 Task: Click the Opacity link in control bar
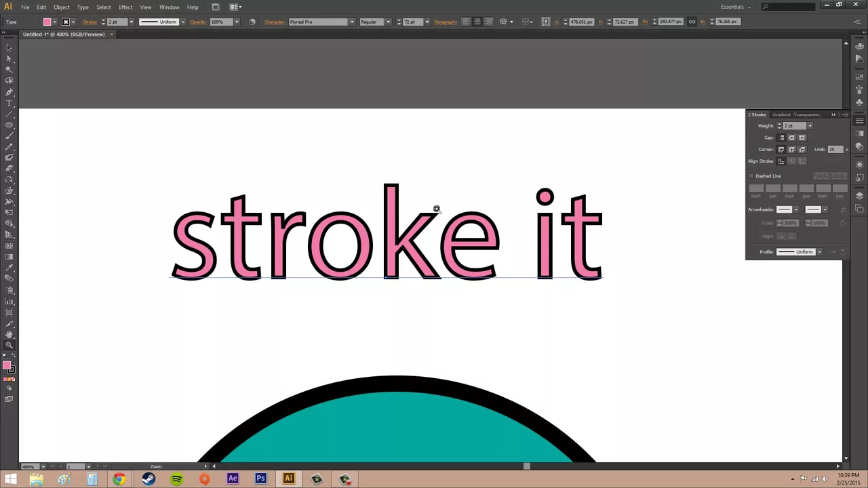tap(198, 22)
